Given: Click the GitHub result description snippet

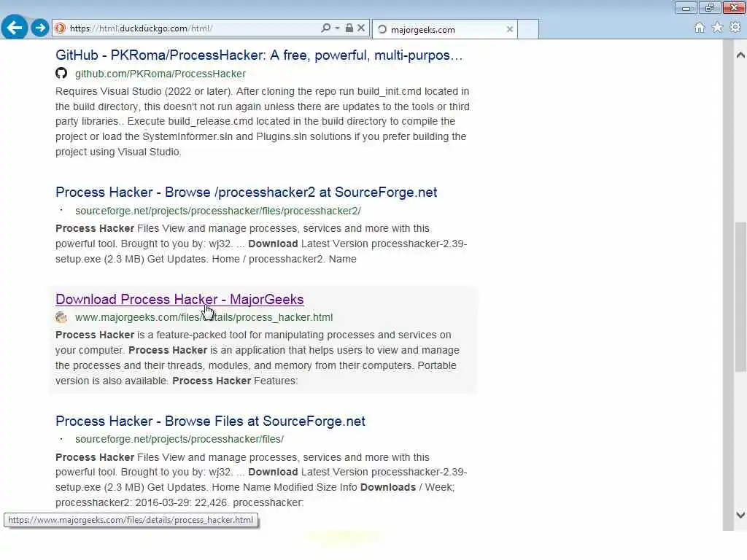Looking at the screenshot, I should click(x=263, y=122).
